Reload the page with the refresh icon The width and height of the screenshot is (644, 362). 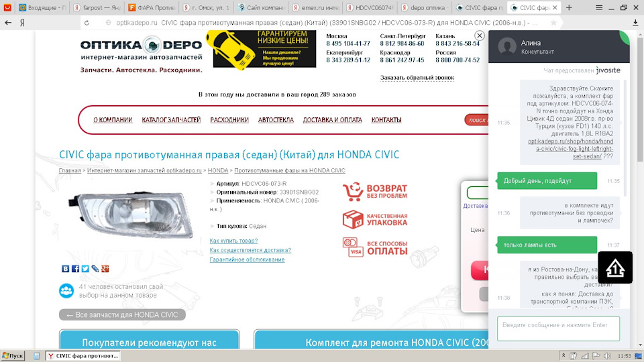click(x=87, y=23)
